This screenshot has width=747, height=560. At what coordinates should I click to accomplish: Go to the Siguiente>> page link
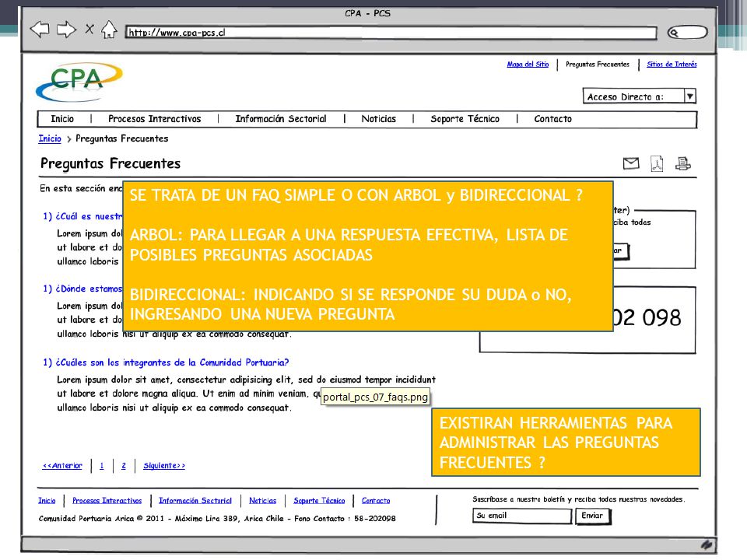[164, 466]
